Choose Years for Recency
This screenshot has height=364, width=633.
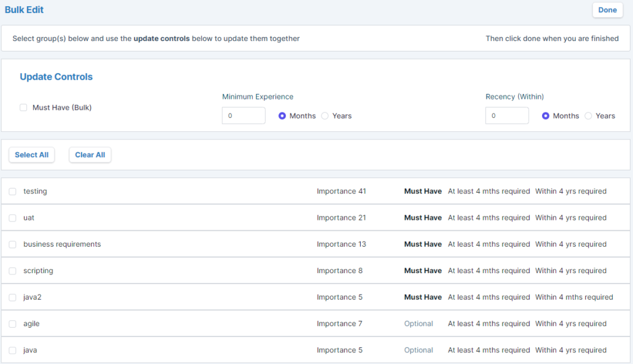[x=588, y=116]
